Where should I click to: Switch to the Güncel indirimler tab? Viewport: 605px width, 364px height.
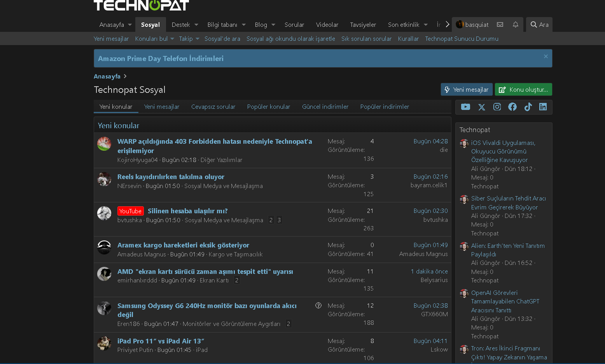click(x=325, y=106)
